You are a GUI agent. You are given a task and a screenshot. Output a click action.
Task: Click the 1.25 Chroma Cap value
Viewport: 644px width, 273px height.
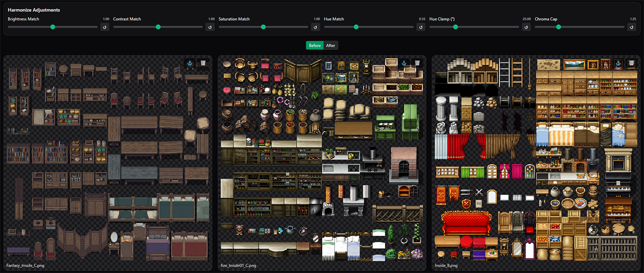coord(633,19)
